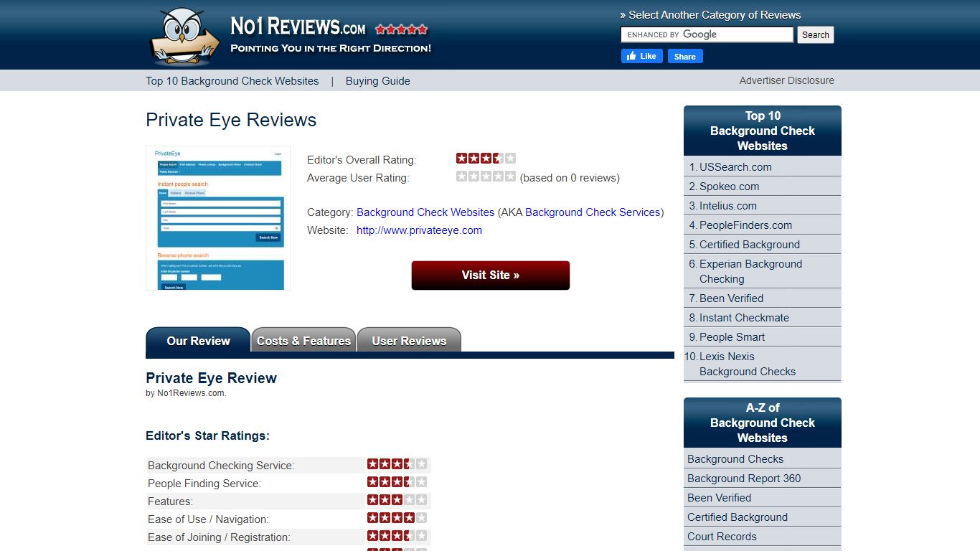Open PeopleFinders.com in the Top 10 list
Viewport: 980px width, 551px height.
click(x=746, y=225)
